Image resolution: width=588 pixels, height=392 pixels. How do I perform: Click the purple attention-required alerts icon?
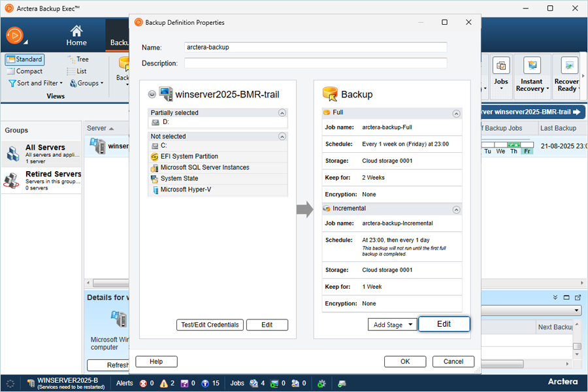click(x=184, y=384)
